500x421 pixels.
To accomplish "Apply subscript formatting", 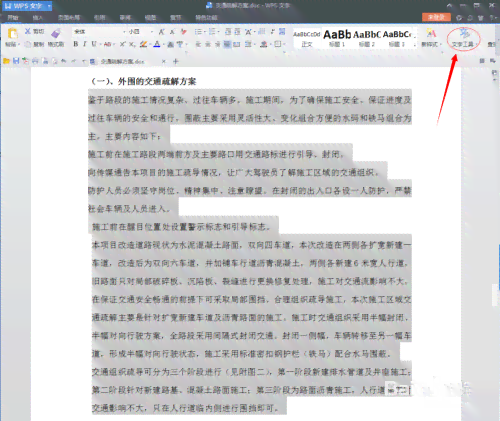I will [x=132, y=44].
